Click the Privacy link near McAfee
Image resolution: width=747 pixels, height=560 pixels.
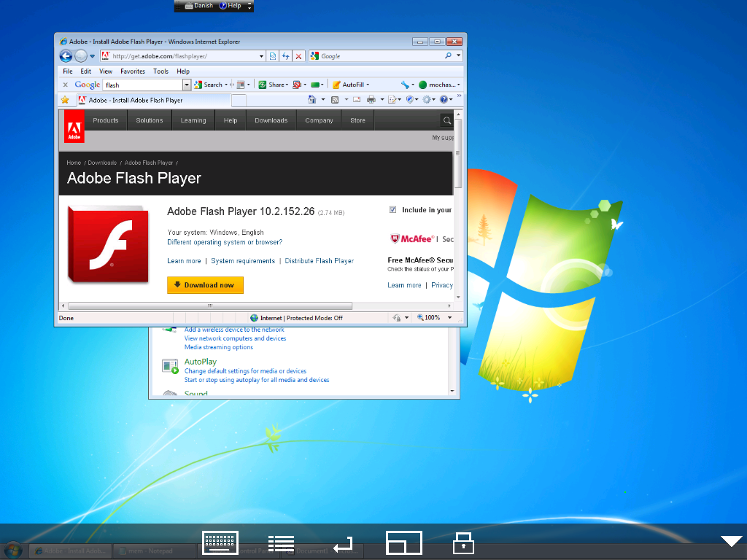(x=442, y=285)
